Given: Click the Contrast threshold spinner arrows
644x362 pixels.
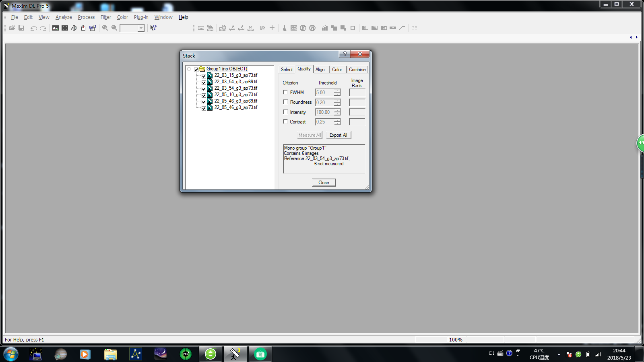Looking at the screenshot, I should (x=337, y=122).
